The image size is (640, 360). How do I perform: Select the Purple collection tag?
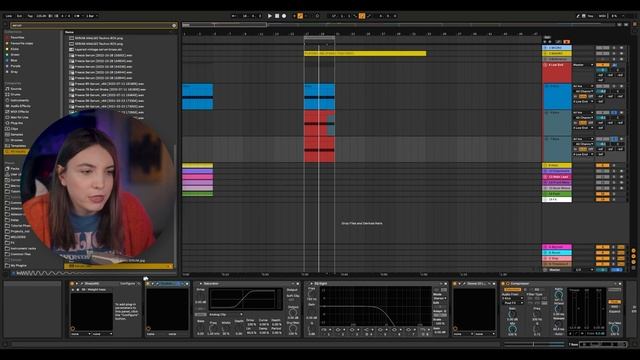point(15,66)
